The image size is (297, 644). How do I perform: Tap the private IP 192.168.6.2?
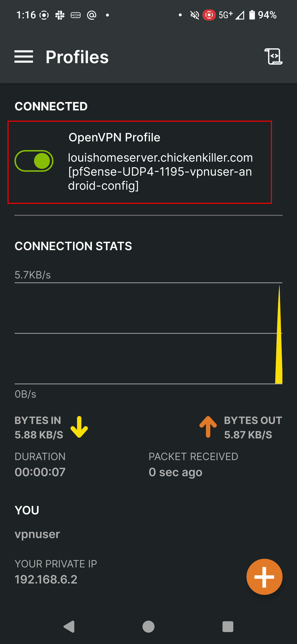(x=46, y=579)
